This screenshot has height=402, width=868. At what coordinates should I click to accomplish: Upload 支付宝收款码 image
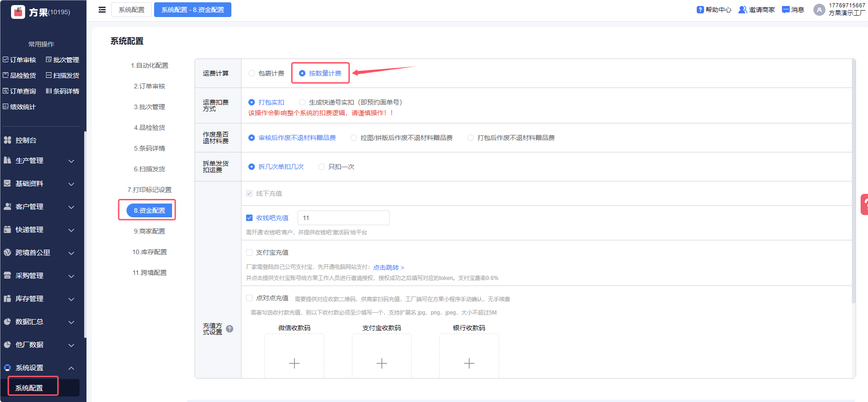click(382, 356)
